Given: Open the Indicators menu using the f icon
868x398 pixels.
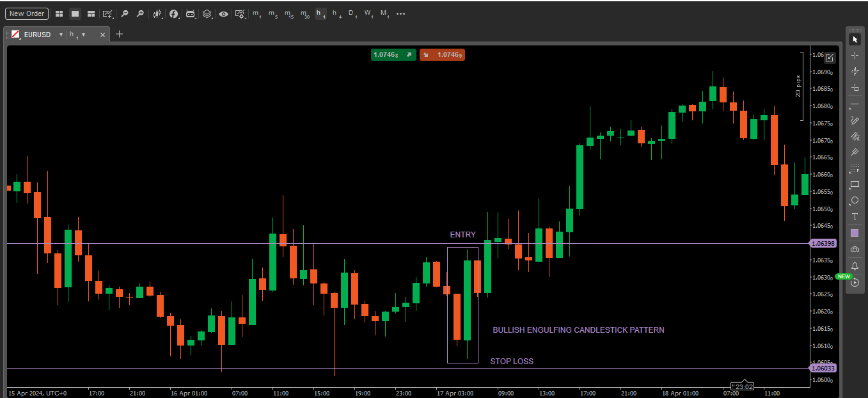Looking at the screenshot, I should [174, 13].
